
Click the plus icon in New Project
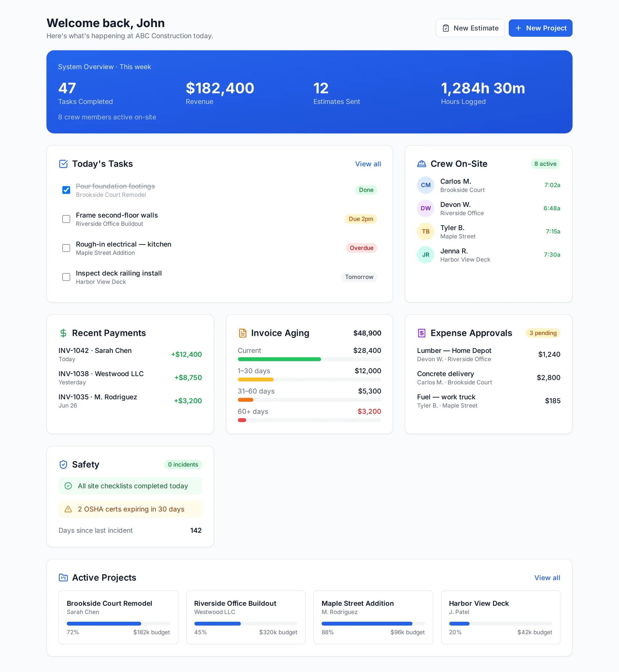(x=518, y=28)
